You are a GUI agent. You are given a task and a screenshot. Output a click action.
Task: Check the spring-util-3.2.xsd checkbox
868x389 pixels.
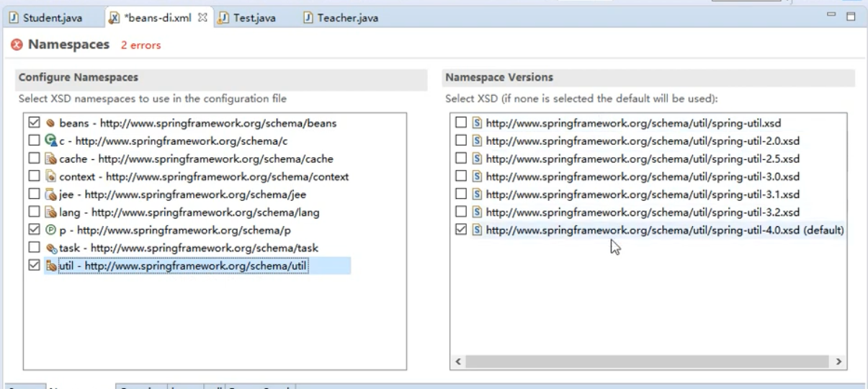coord(462,212)
